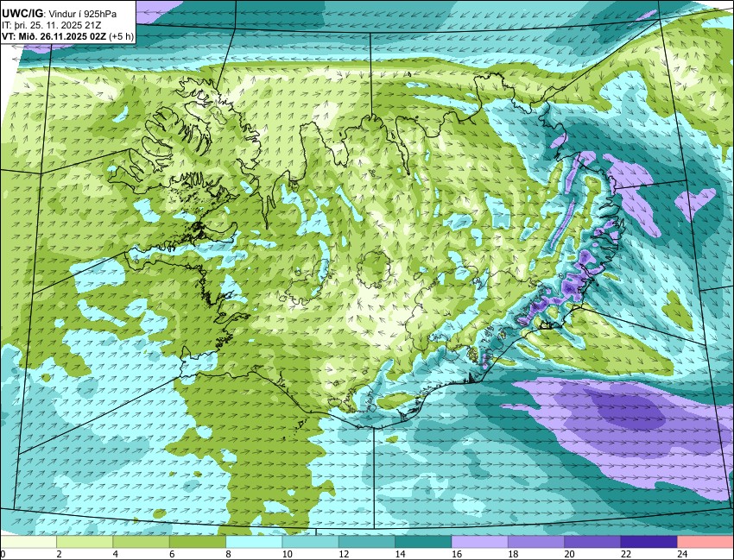Click the legend value label '12'
The height and width of the screenshot is (560, 734).
pos(344,554)
